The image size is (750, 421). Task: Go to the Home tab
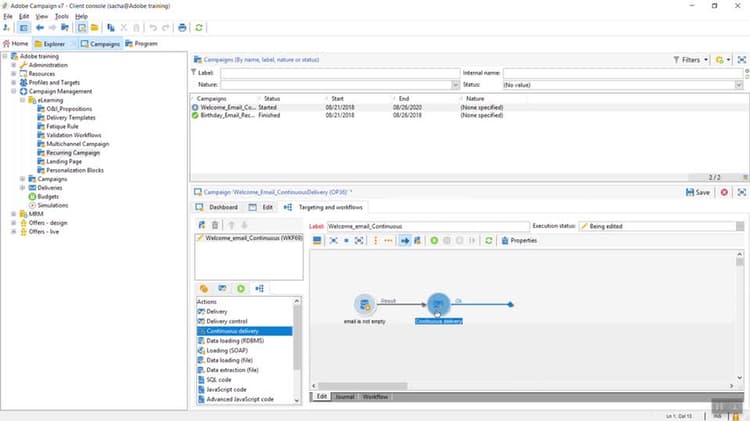(15, 44)
